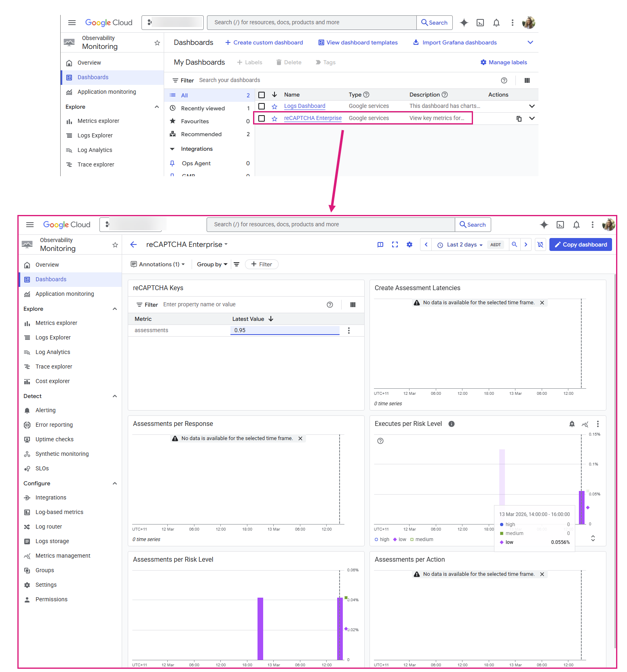Expand the Dashboards header chevron beside Import Grafana

(530, 42)
